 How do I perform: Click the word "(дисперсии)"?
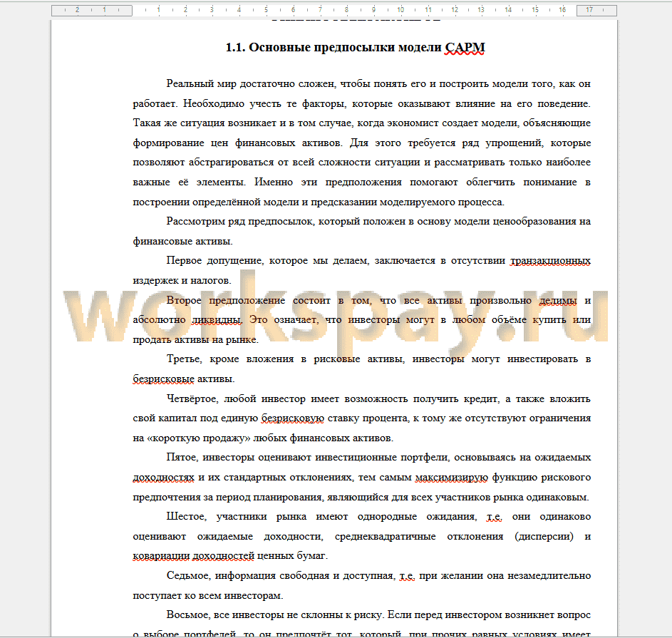click(x=544, y=536)
